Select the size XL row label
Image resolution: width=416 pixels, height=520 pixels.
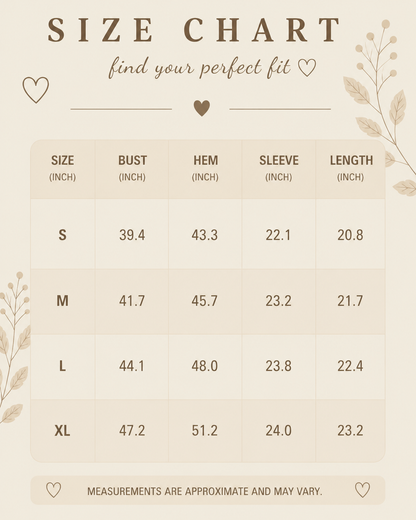62,431
